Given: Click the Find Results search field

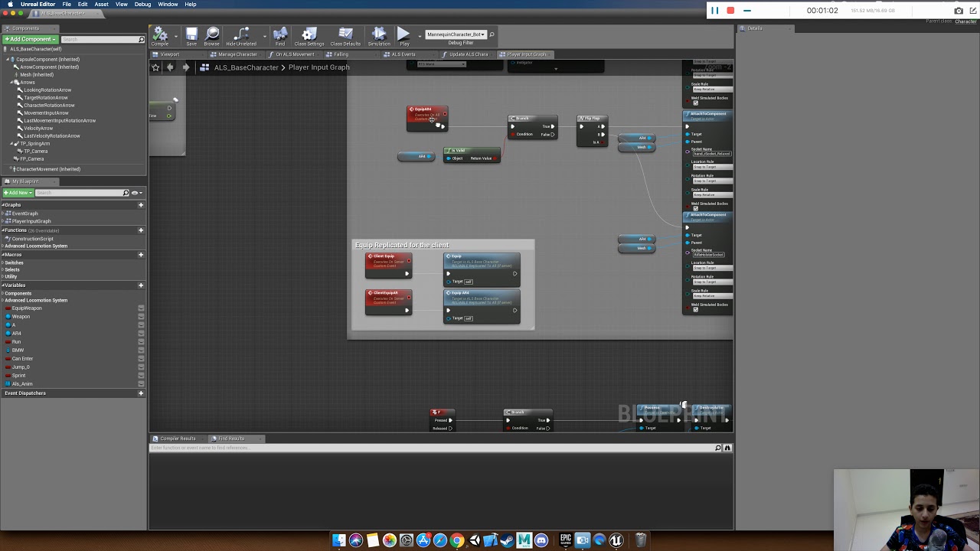Looking at the screenshot, I should click(x=433, y=448).
